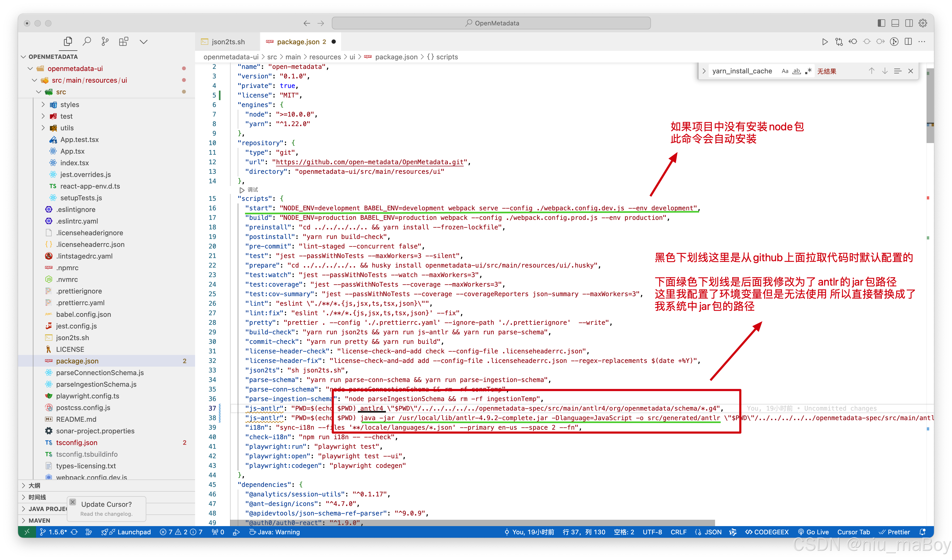Open the Search view icon

[87, 41]
